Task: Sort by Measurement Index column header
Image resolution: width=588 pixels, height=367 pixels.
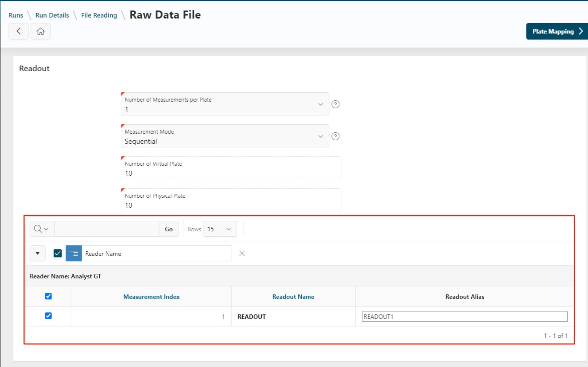Action: tap(151, 296)
